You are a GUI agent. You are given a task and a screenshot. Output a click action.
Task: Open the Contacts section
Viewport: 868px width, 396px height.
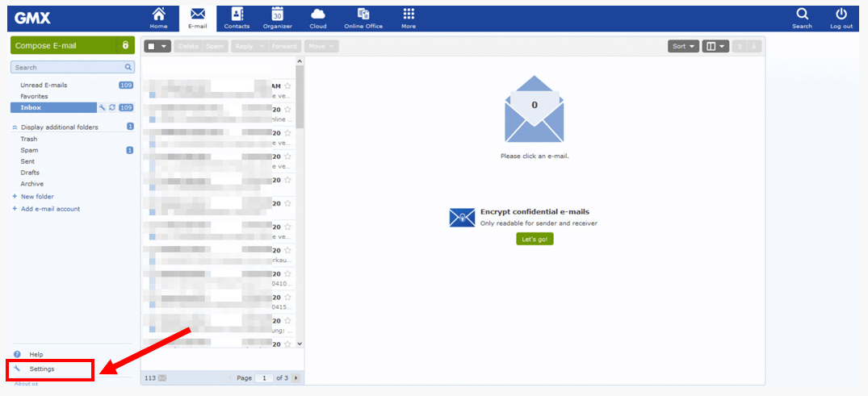pos(237,19)
